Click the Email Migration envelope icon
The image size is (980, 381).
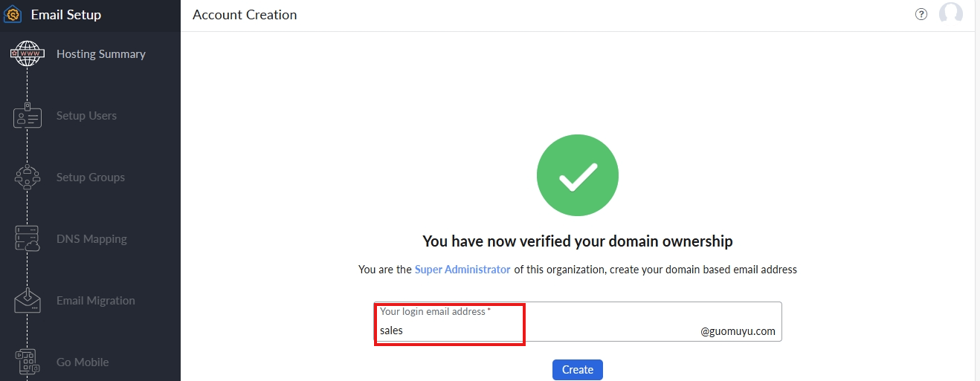pos(28,301)
